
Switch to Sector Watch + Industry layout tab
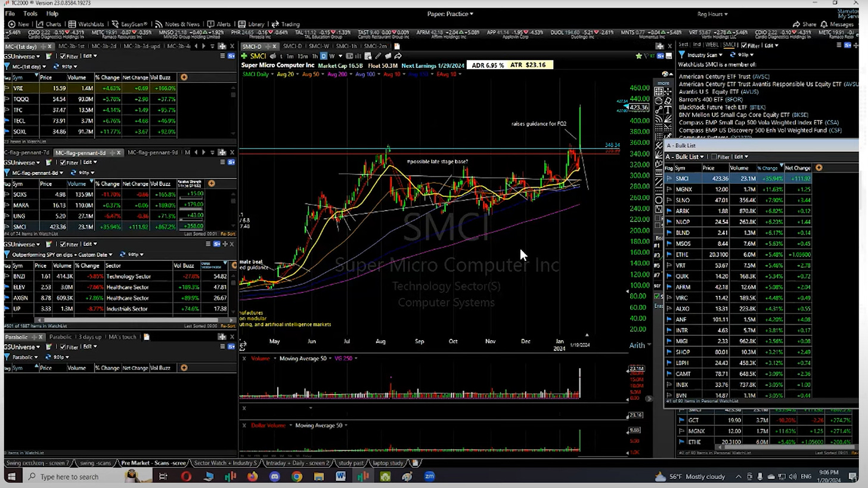[x=225, y=463]
